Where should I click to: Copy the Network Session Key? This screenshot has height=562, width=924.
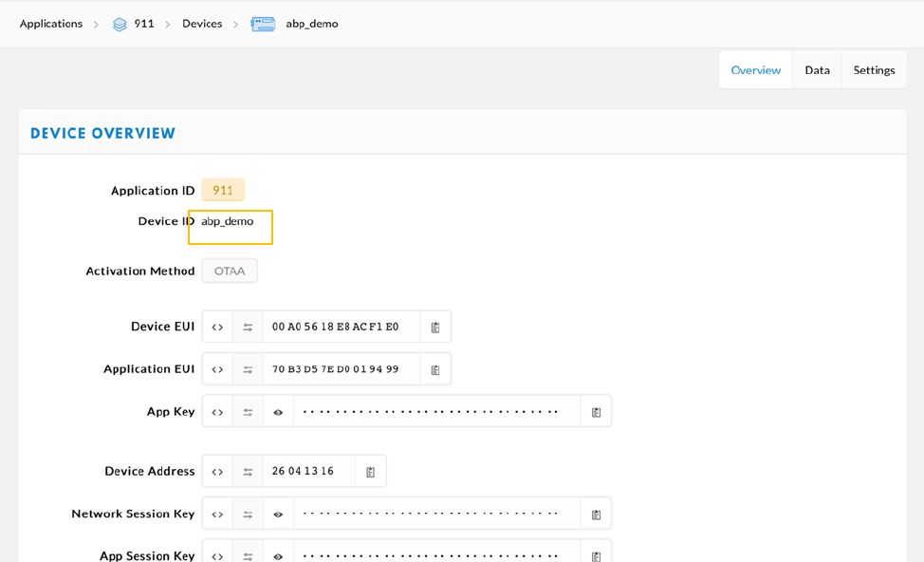[x=596, y=515]
